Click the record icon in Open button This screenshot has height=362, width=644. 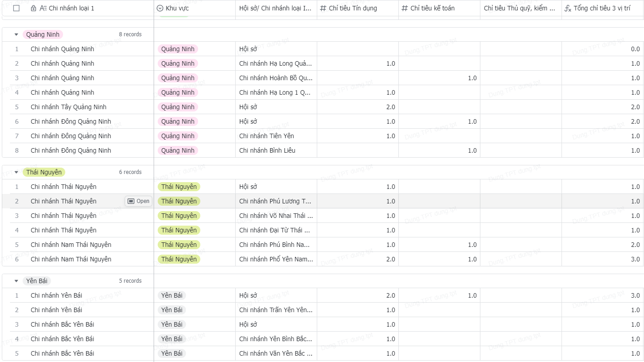tap(131, 201)
